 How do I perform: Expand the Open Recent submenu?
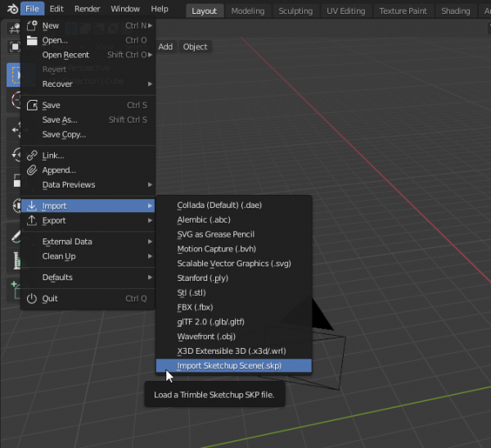click(88, 55)
